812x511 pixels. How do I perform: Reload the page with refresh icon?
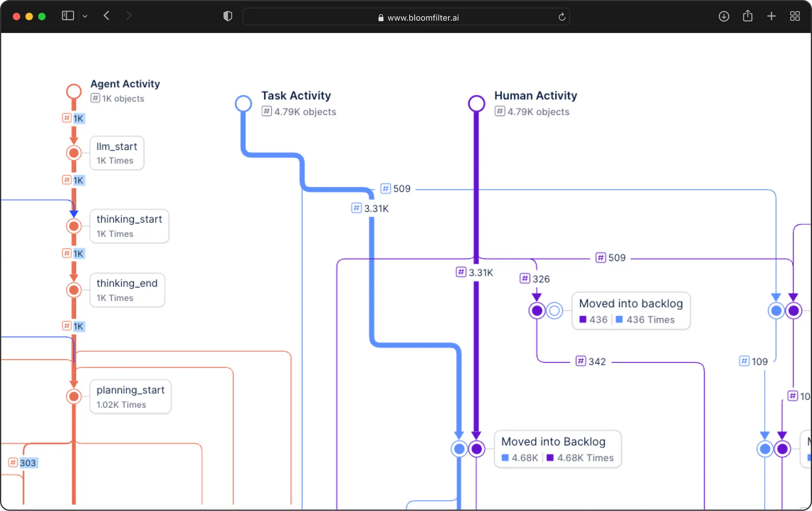point(562,17)
